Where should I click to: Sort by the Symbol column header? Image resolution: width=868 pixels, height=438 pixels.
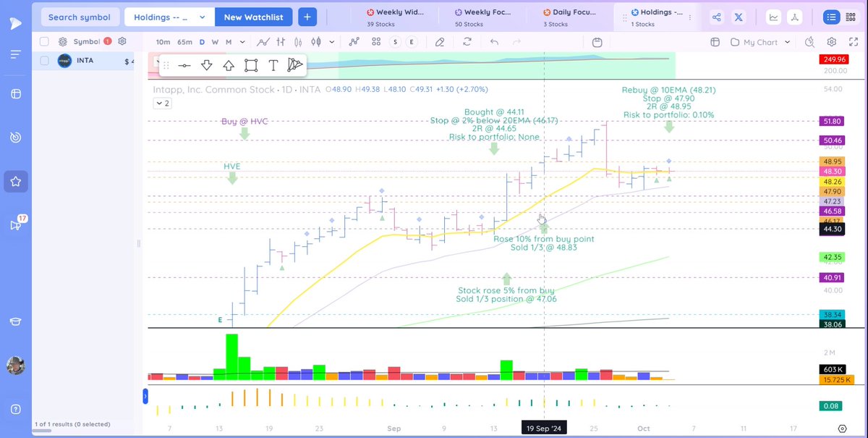point(86,42)
